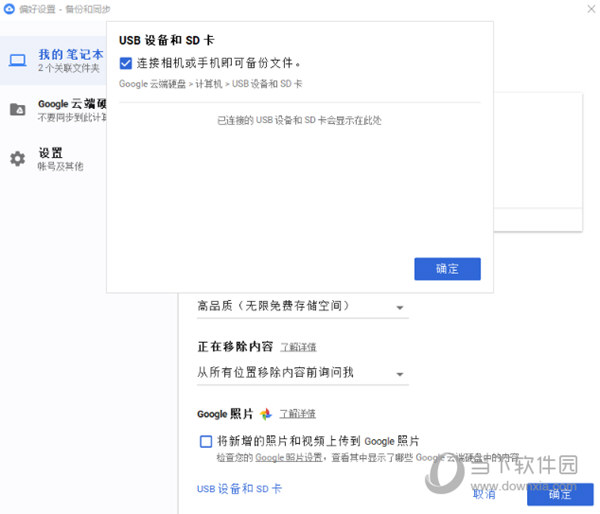Click the Google Drive folder icon
600x514 pixels.
point(18,109)
